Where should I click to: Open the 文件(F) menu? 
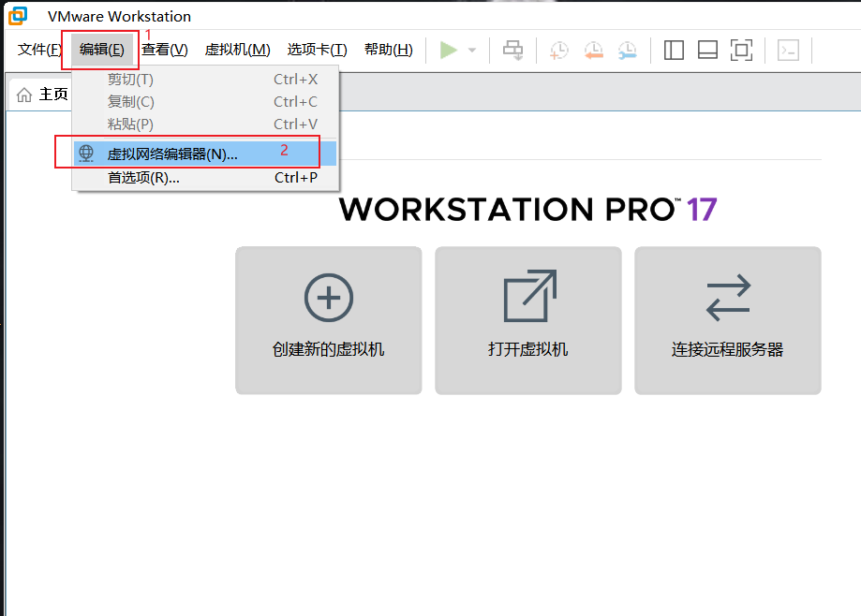point(39,50)
